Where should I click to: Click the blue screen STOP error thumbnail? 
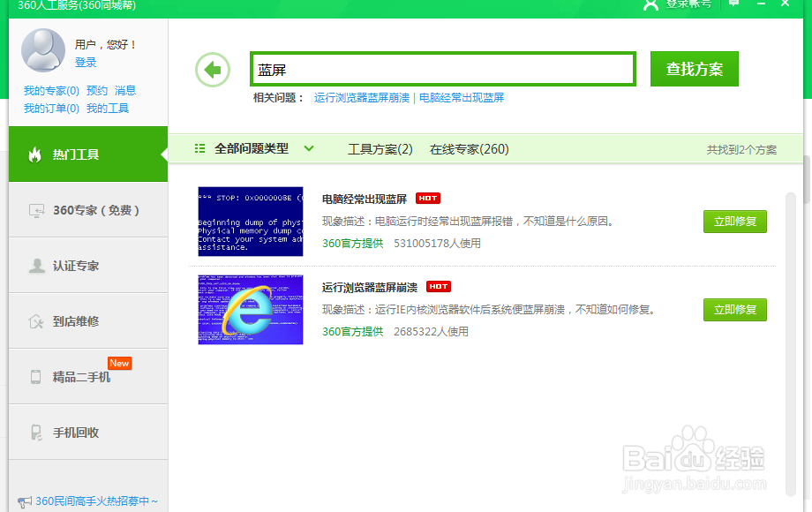pyautogui.click(x=250, y=221)
